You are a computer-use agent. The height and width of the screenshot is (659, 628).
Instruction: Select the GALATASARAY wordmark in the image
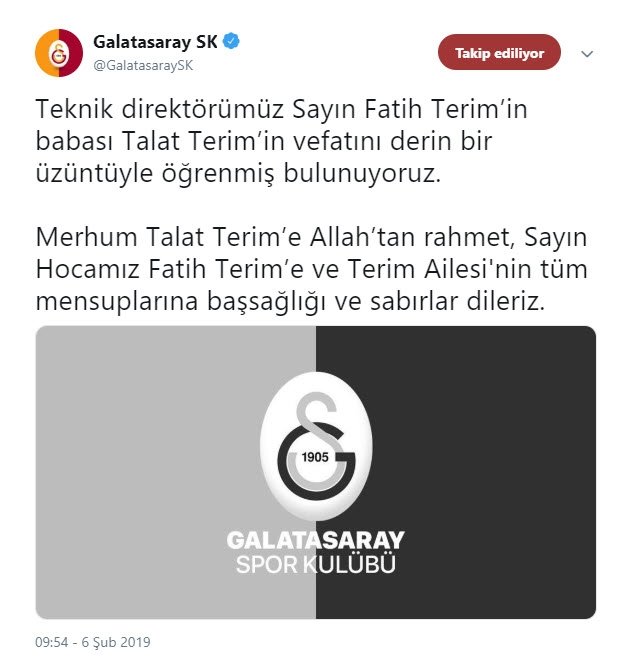point(315,540)
